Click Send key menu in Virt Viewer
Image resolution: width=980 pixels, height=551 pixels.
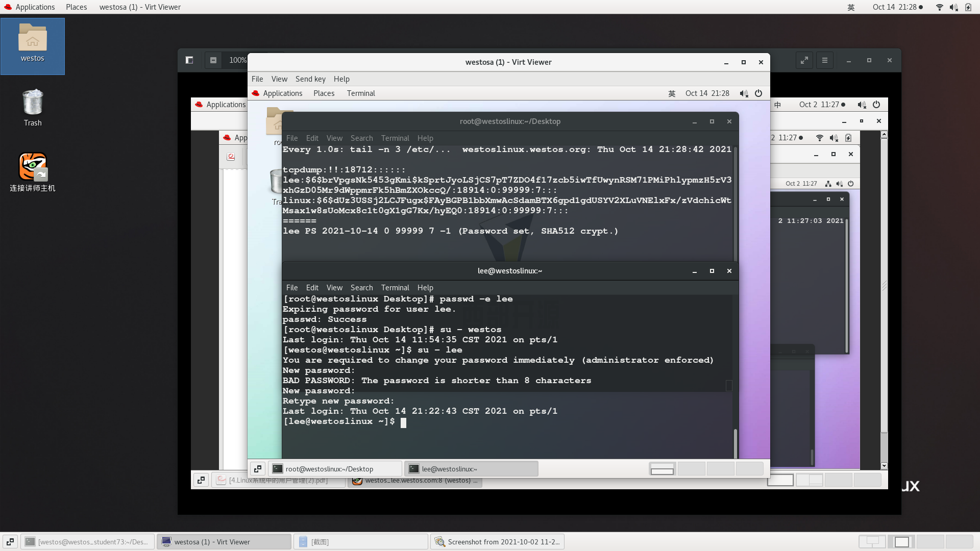tap(310, 79)
